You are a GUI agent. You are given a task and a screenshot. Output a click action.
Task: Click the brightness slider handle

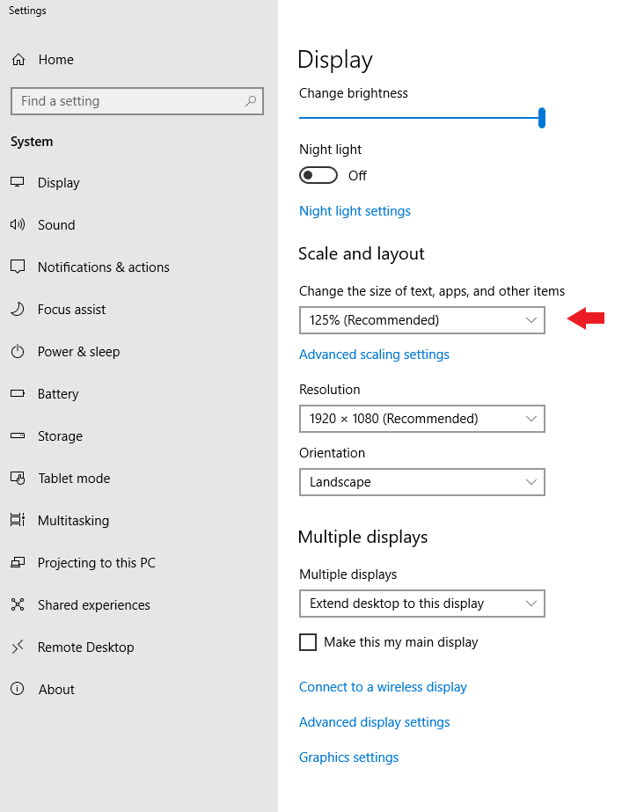[541, 118]
